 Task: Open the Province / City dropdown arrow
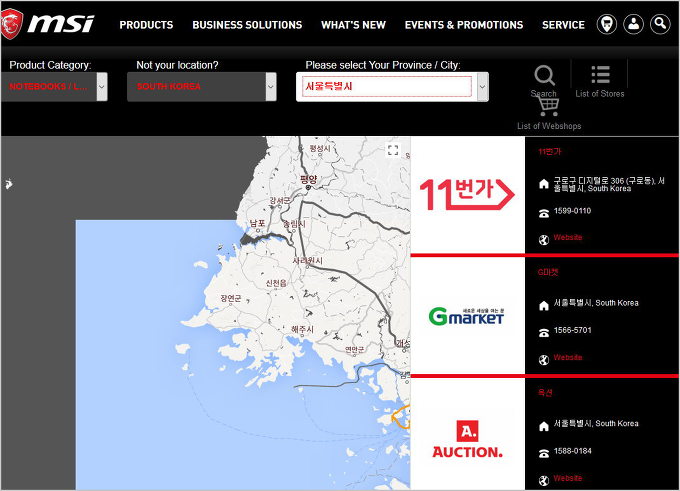(x=482, y=87)
